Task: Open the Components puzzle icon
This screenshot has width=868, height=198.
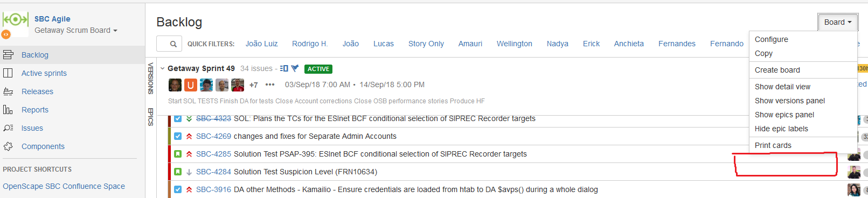Action: 8,146
